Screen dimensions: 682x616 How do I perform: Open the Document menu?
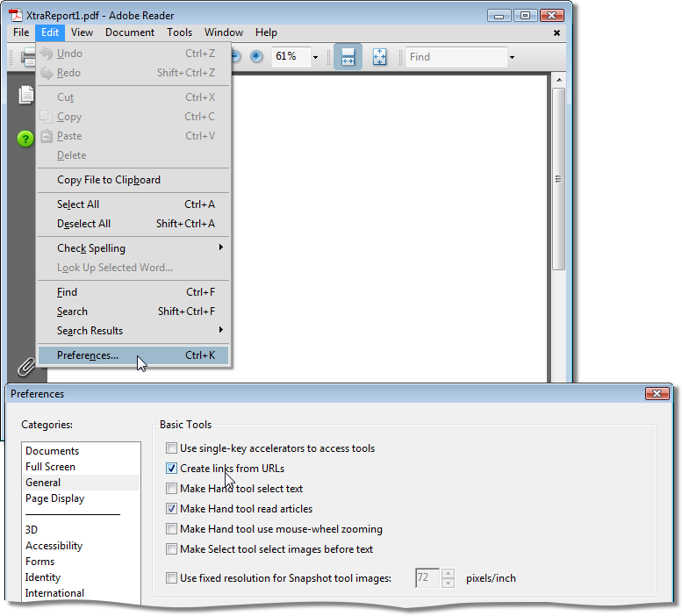point(130,32)
